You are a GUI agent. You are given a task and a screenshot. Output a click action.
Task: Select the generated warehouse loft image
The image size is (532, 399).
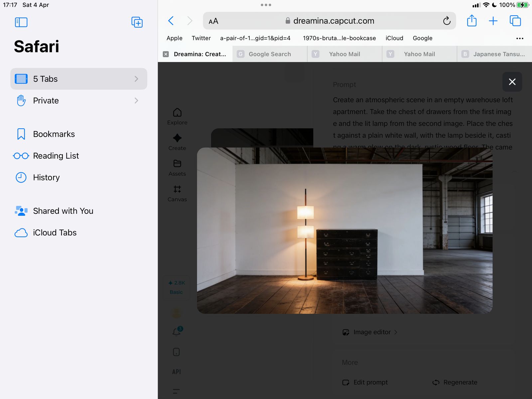coord(345,230)
